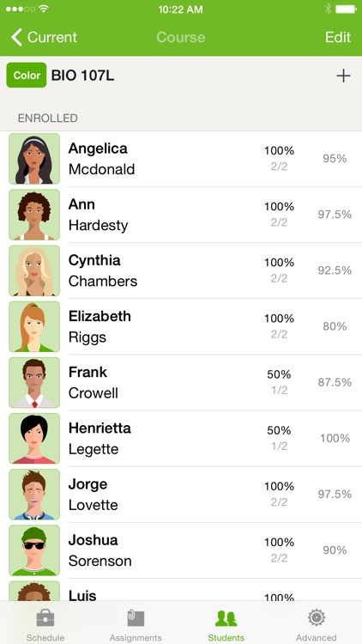Tap Henrietta Legette's 100% grade

pyautogui.click(x=335, y=438)
